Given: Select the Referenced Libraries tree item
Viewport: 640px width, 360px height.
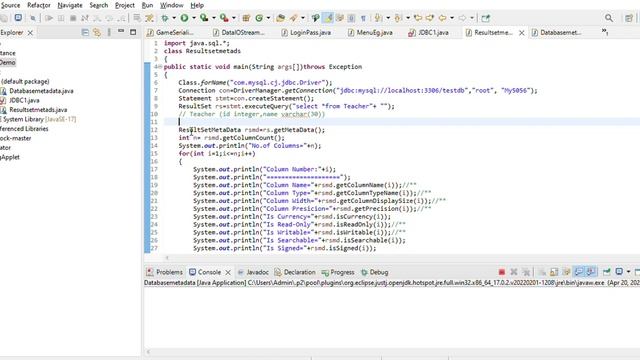Looking at the screenshot, I should 24,128.
